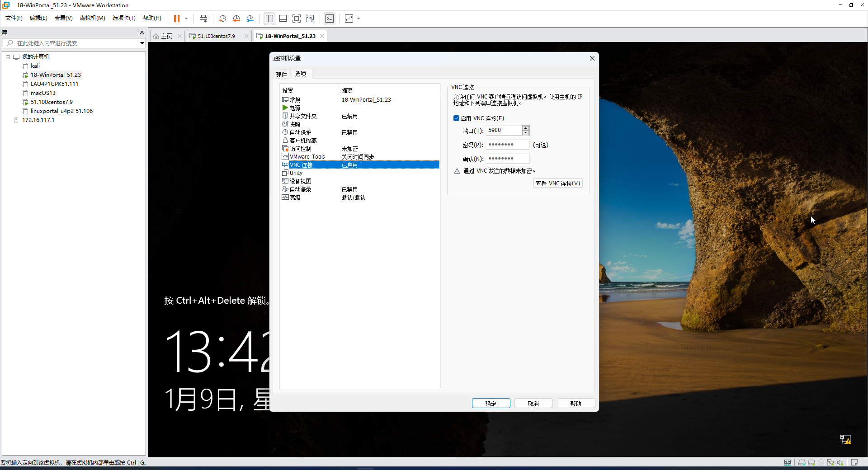This screenshot has width=868, height=470.
Task: Click the network warning icon in guest screen
Action: 846,439
